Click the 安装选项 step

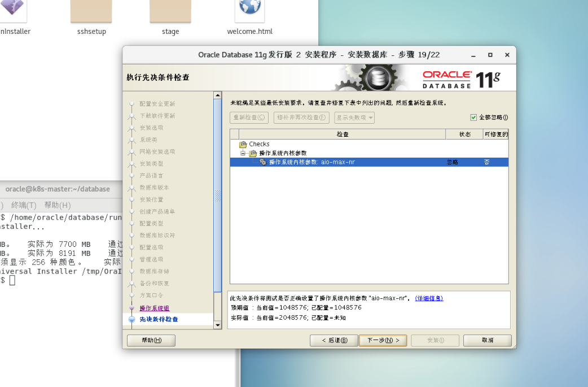click(151, 128)
